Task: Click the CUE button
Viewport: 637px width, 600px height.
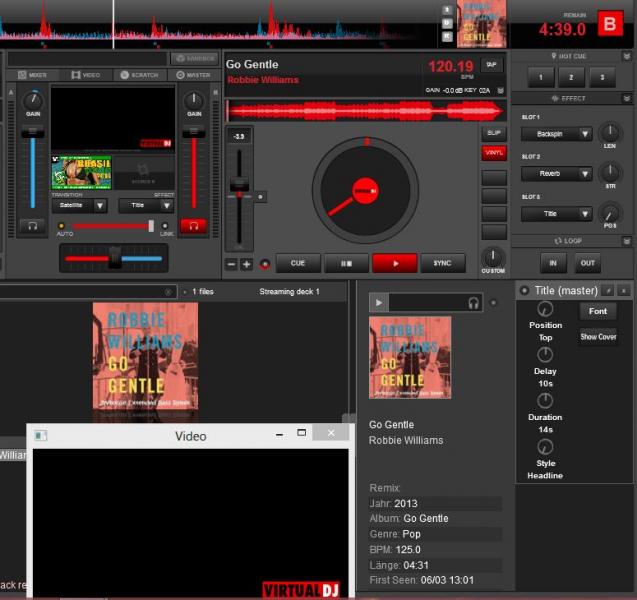Action: [x=298, y=263]
